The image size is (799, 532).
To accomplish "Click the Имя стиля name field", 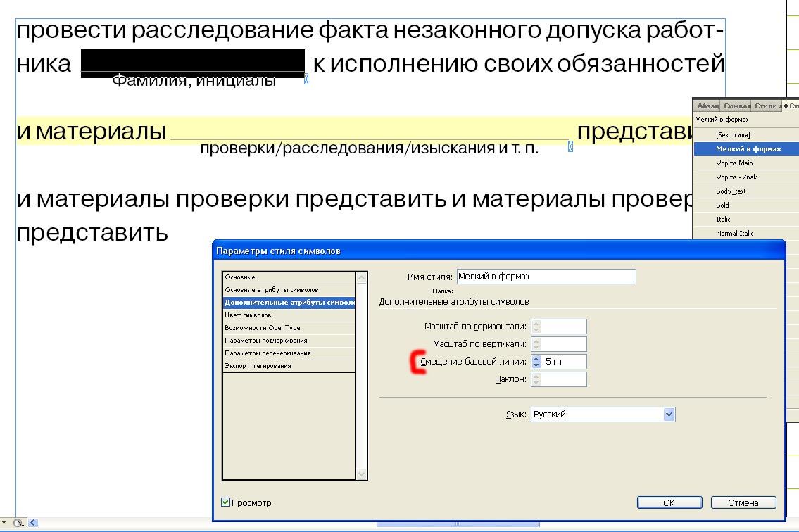I will (x=546, y=277).
